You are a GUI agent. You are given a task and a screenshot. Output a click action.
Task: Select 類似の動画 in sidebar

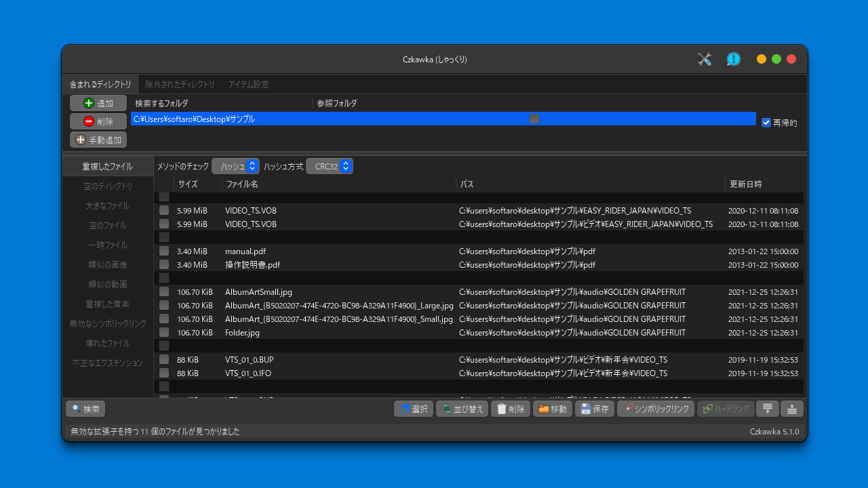(x=108, y=284)
